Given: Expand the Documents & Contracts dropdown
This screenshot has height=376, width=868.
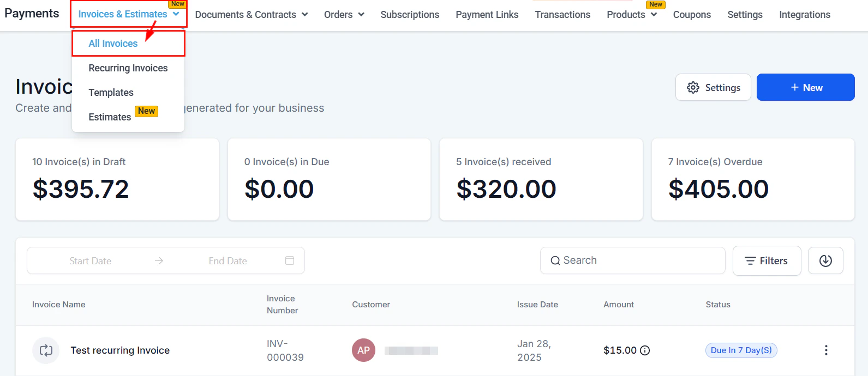Looking at the screenshot, I should pyautogui.click(x=251, y=15).
